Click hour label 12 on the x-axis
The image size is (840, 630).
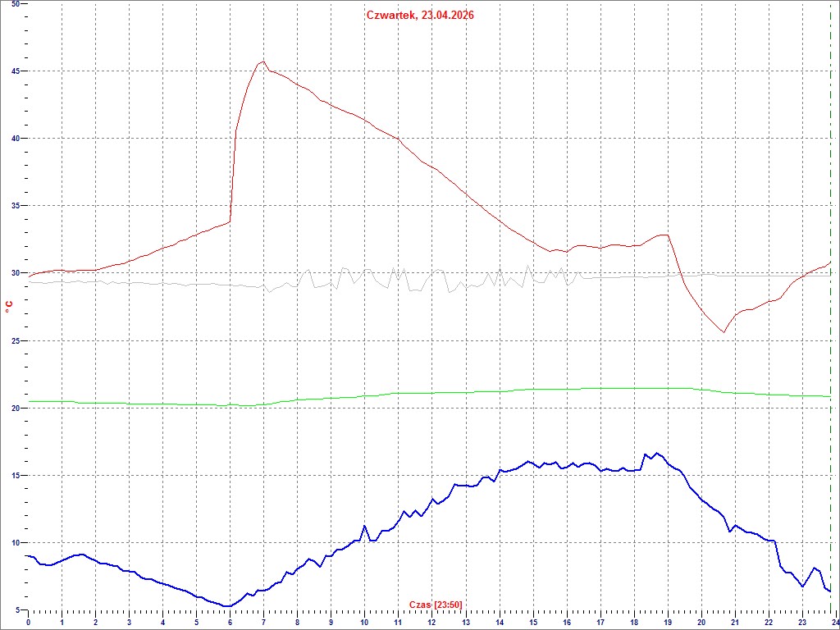431,623
